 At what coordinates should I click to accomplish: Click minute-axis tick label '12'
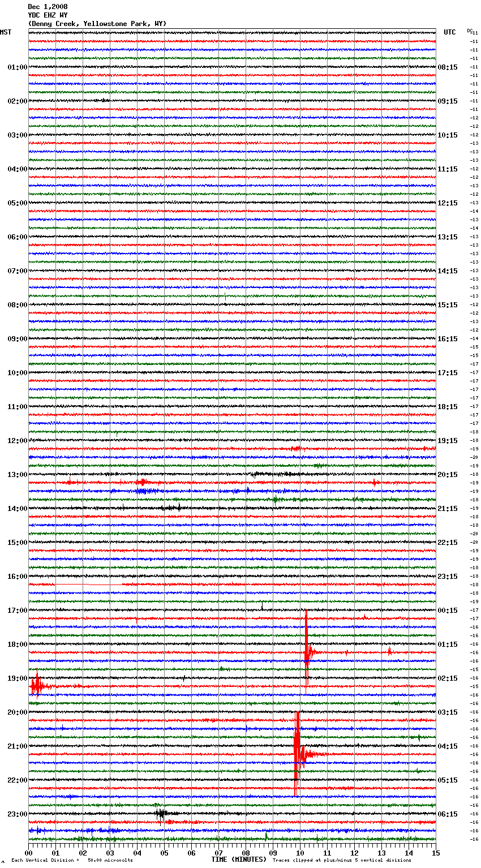pos(354,853)
